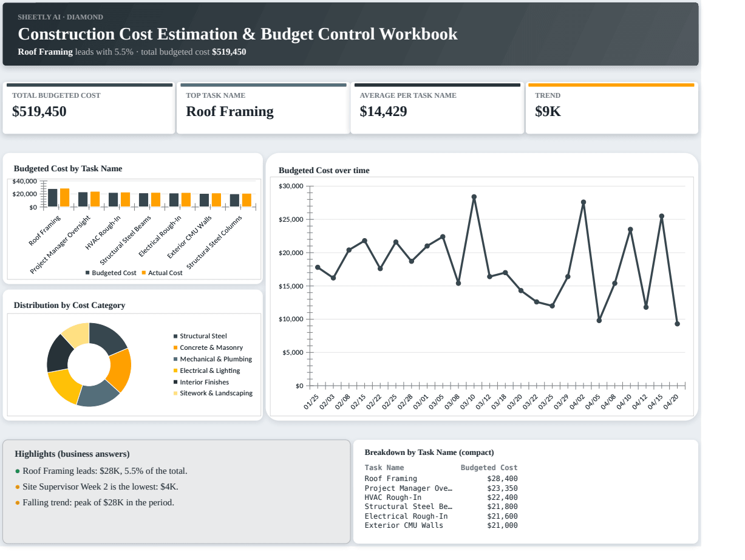Select the Average Per Task Name $14,429 card
The image size is (745, 560).
pos(436,108)
